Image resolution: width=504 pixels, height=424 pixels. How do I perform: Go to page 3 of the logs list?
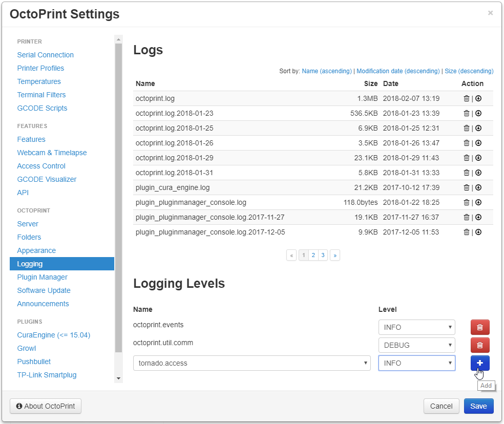tap(323, 255)
